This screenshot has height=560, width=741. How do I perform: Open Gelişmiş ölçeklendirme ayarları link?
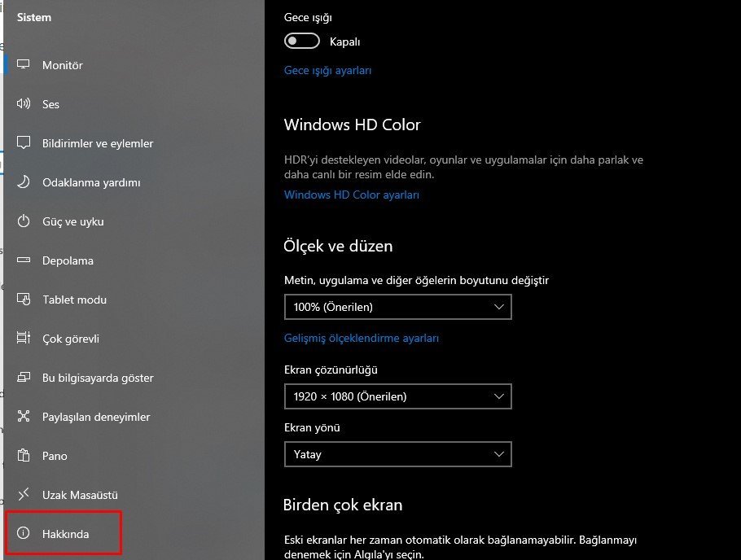362,339
